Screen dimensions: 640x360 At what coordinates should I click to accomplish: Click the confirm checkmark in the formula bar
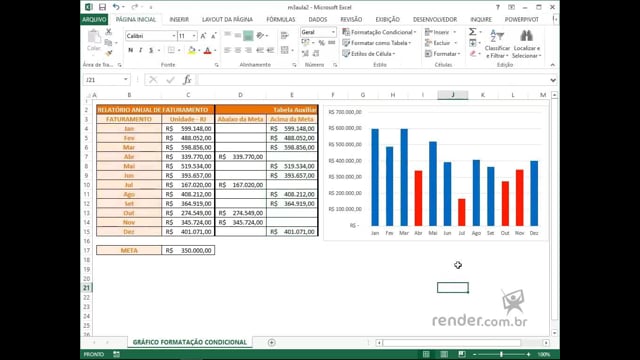coord(170,80)
